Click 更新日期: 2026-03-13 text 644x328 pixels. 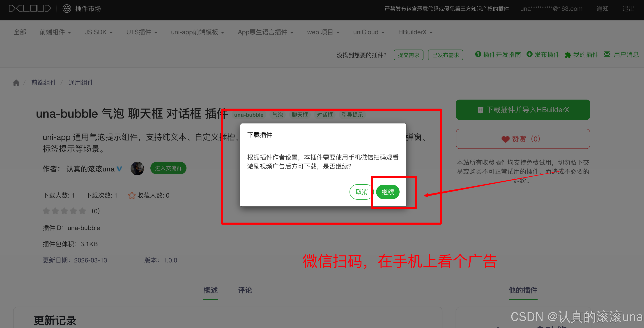(x=75, y=260)
